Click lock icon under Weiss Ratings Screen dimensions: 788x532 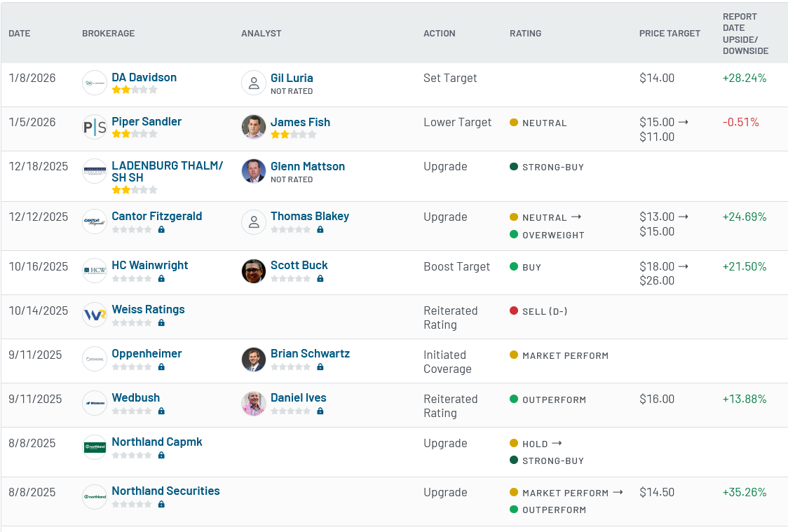pos(161,323)
